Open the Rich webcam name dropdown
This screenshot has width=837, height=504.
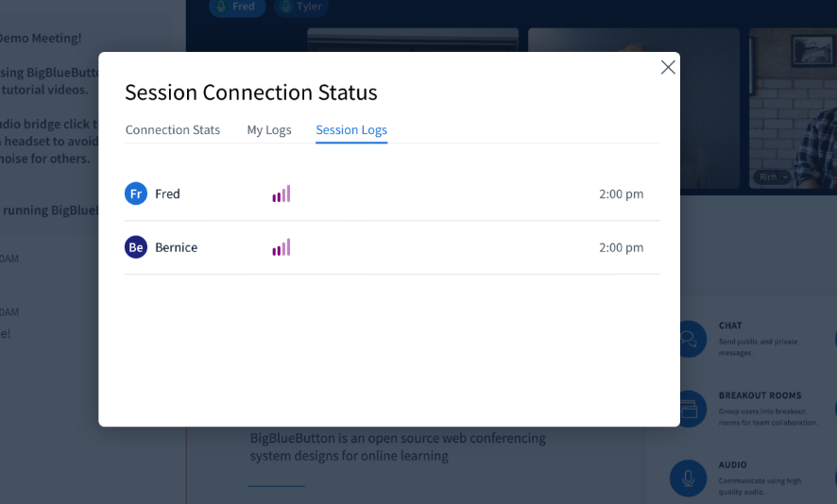pos(772,177)
